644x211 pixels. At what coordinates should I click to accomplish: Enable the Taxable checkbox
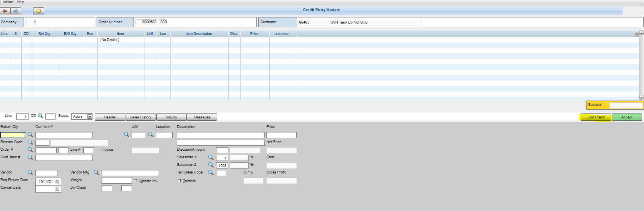pyautogui.click(x=179, y=181)
